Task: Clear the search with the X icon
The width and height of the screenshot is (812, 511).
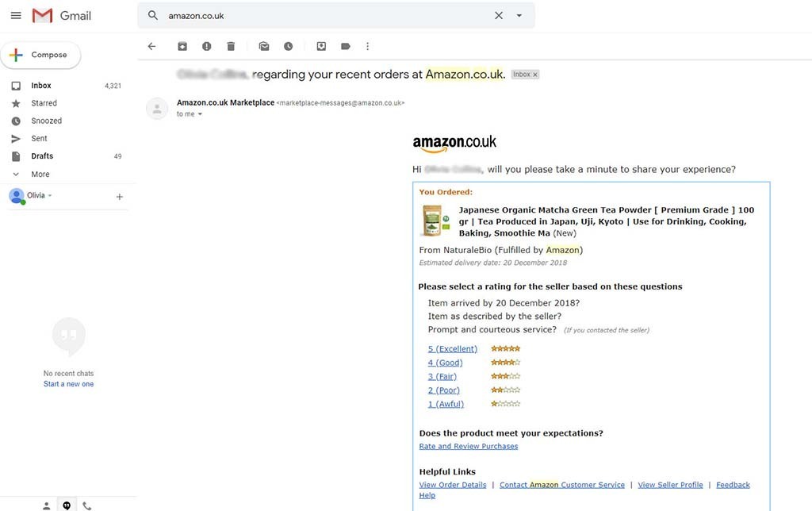Action: click(x=499, y=16)
